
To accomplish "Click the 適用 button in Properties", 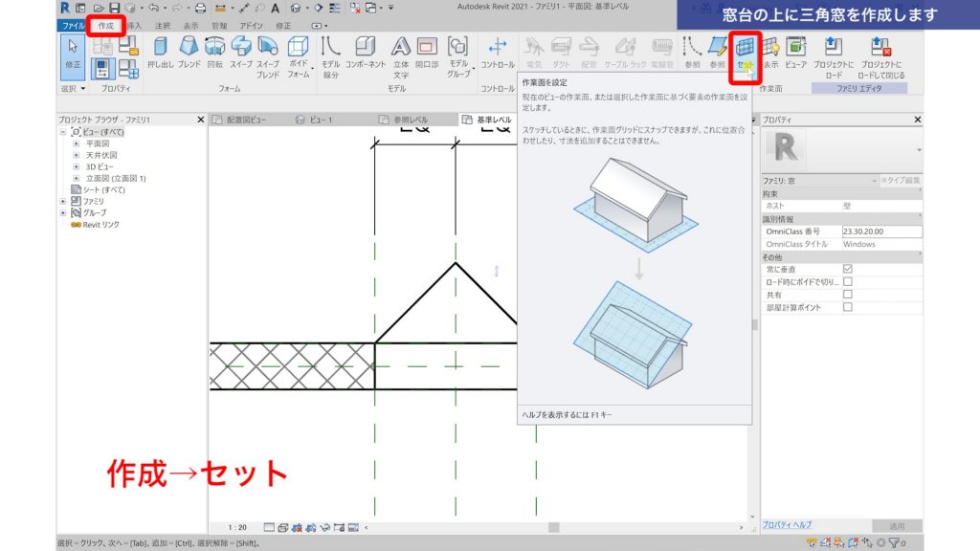I will click(898, 524).
